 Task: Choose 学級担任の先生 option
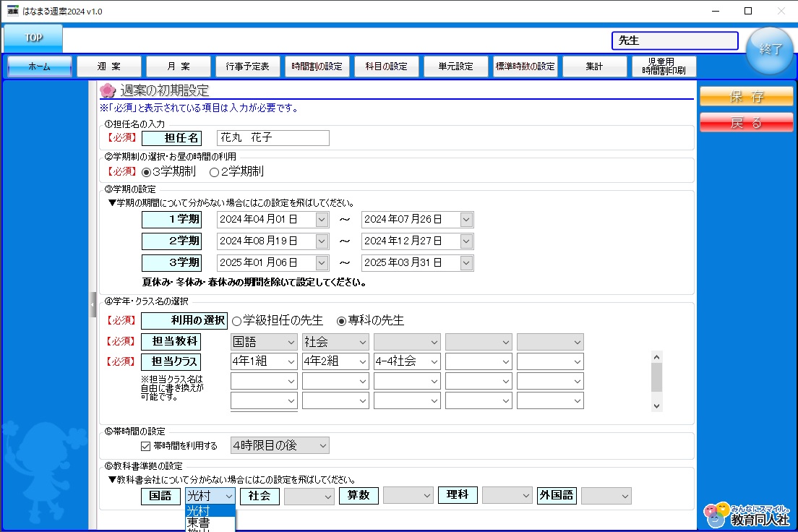(x=236, y=321)
